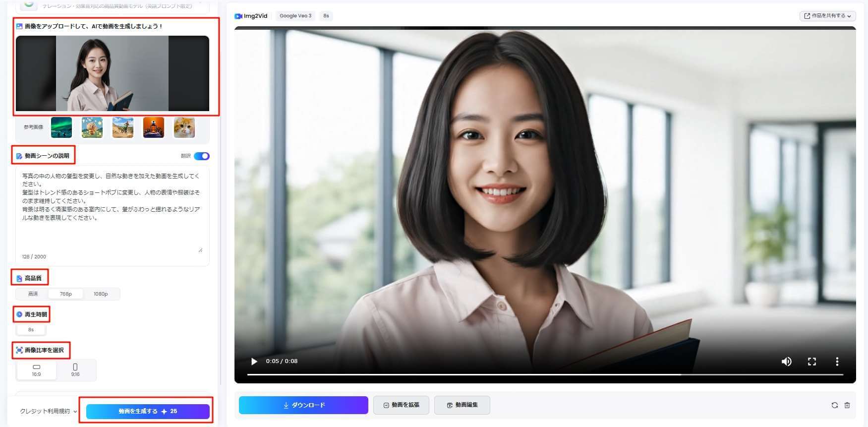Delete the video with trash icon
868x427 pixels.
point(847,405)
